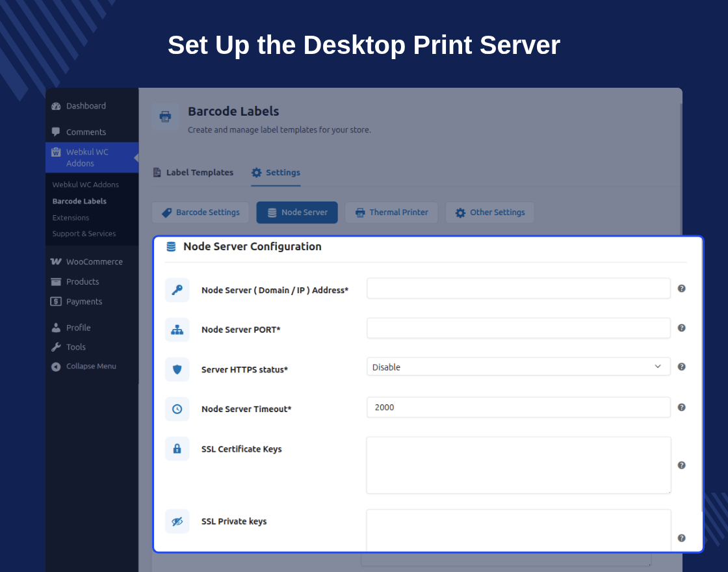Click help icon beside Node Server Address field
This screenshot has height=572, width=728.
point(681,289)
